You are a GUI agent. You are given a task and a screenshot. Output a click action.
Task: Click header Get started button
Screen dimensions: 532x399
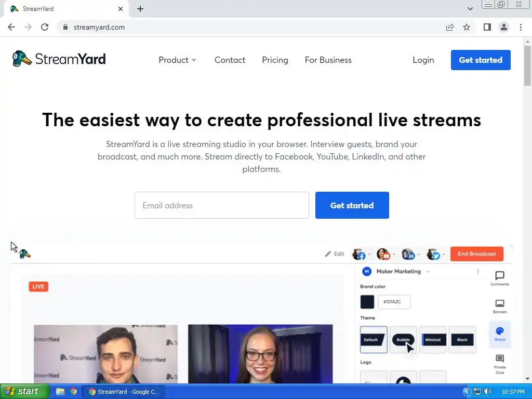click(481, 60)
